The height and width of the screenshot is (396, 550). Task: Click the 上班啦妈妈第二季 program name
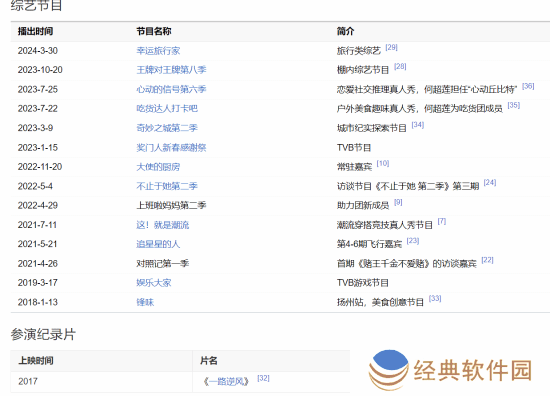pos(171,206)
